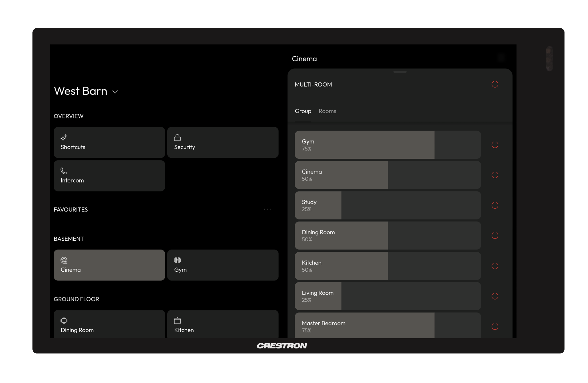Toggle Study room power button
Image resolution: width=588 pixels, height=383 pixels.
click(x=495, y=205)
